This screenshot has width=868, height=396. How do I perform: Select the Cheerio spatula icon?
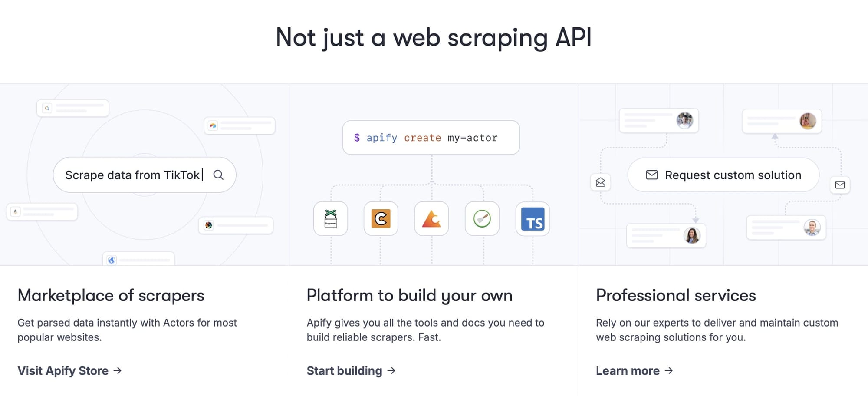click(482, 219)
